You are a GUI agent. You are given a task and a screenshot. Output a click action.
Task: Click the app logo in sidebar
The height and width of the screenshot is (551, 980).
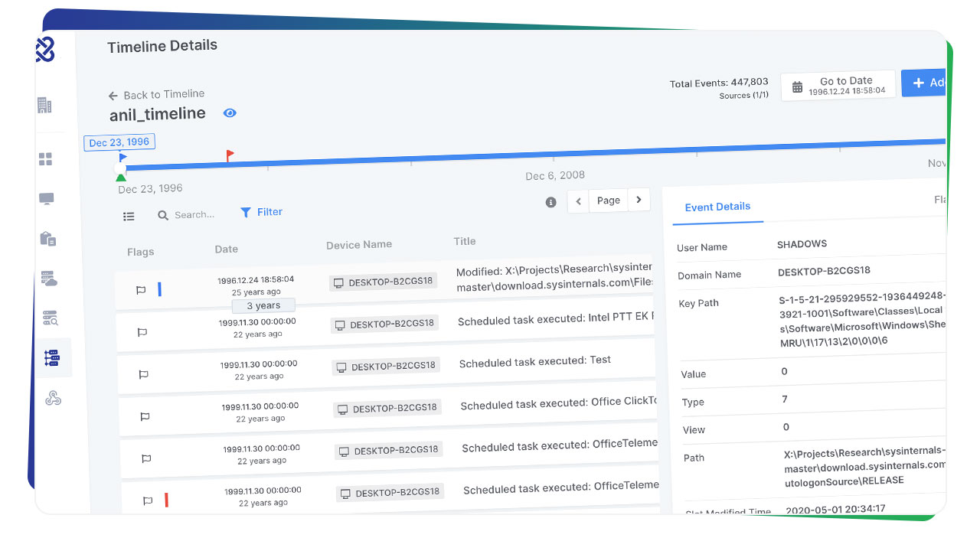pyautogui.click(x=45, y=50)
